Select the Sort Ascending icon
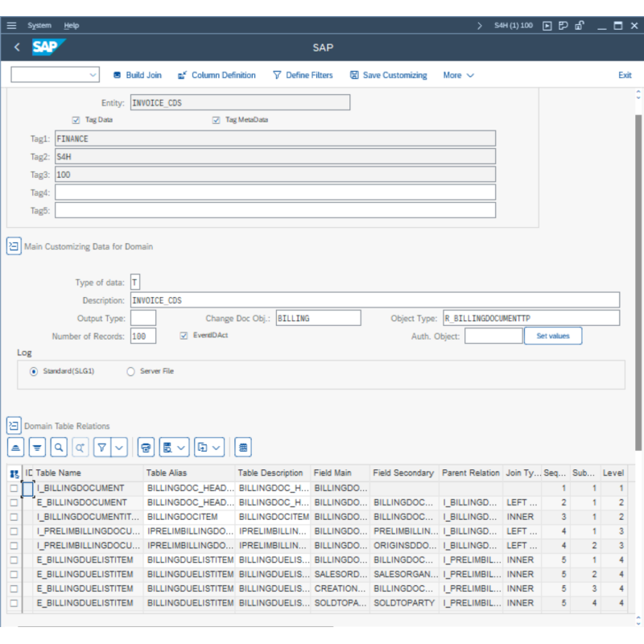The image size is (644, 644). (16, 447)
